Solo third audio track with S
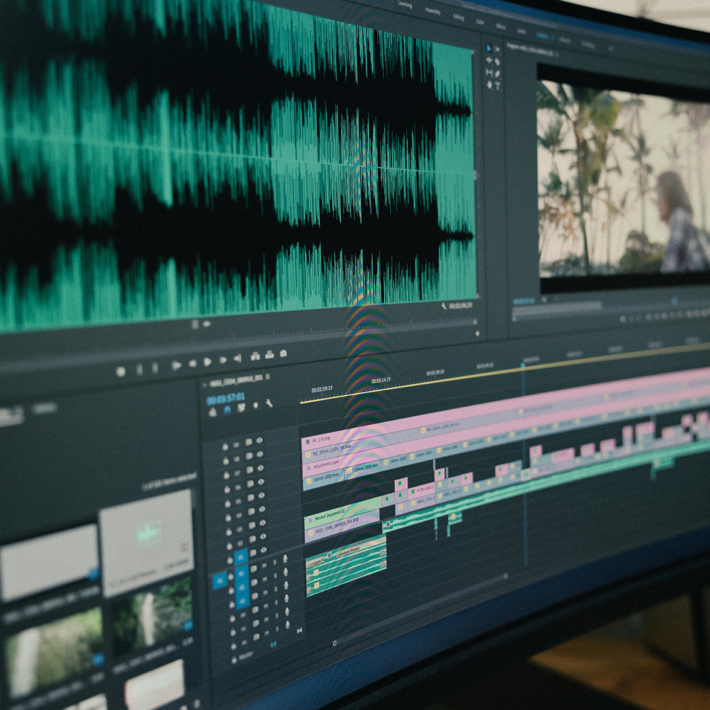 (276, 590)
